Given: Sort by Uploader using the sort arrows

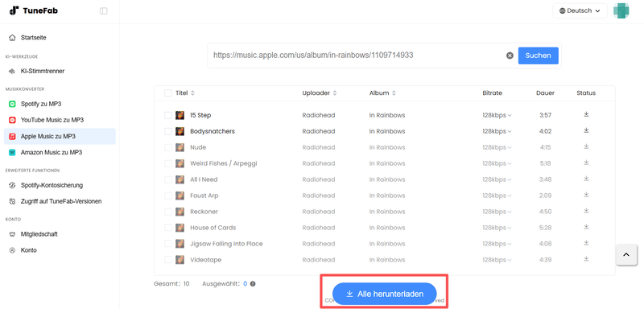Looking at the screenshot, I should click(335, 93).
